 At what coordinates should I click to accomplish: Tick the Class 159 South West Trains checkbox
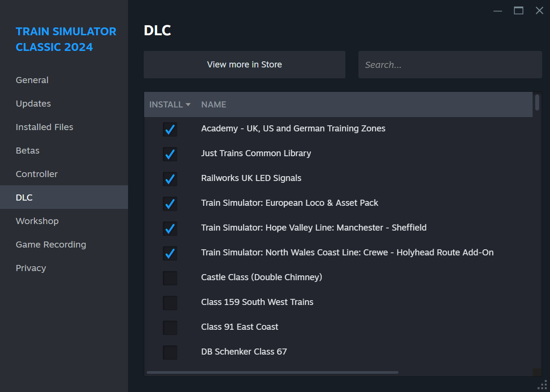point(170,303)
